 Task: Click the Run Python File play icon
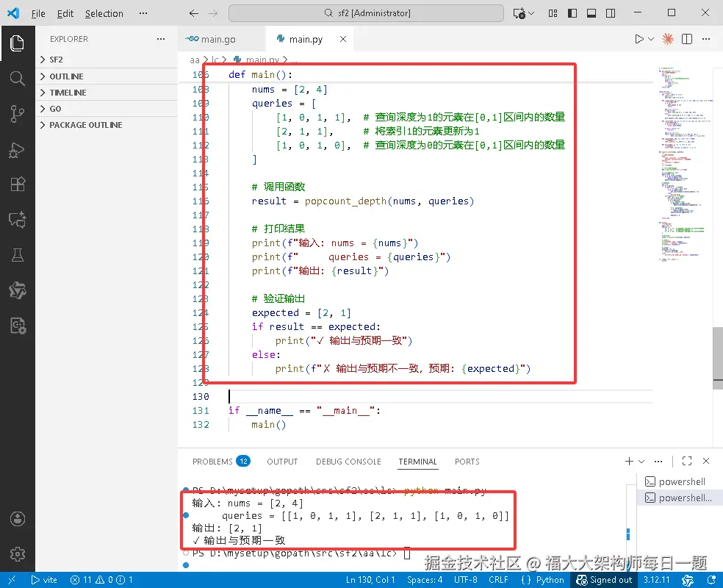coord(639,39)
